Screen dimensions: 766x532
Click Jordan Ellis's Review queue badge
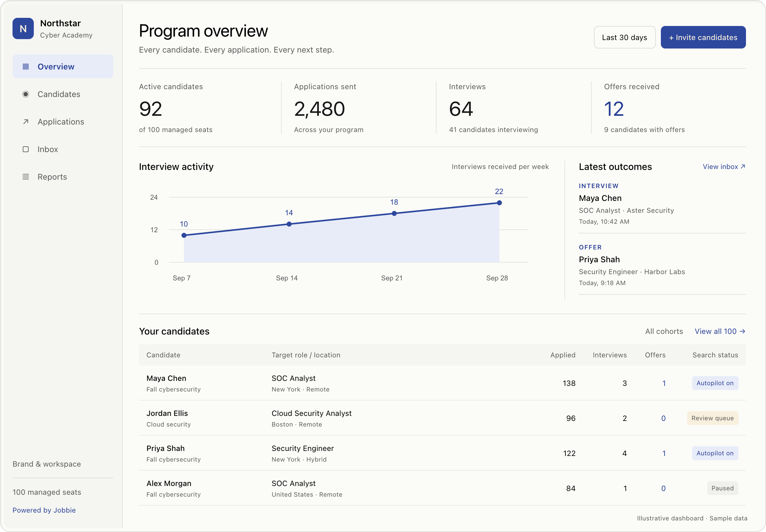(x=713, y=418)
